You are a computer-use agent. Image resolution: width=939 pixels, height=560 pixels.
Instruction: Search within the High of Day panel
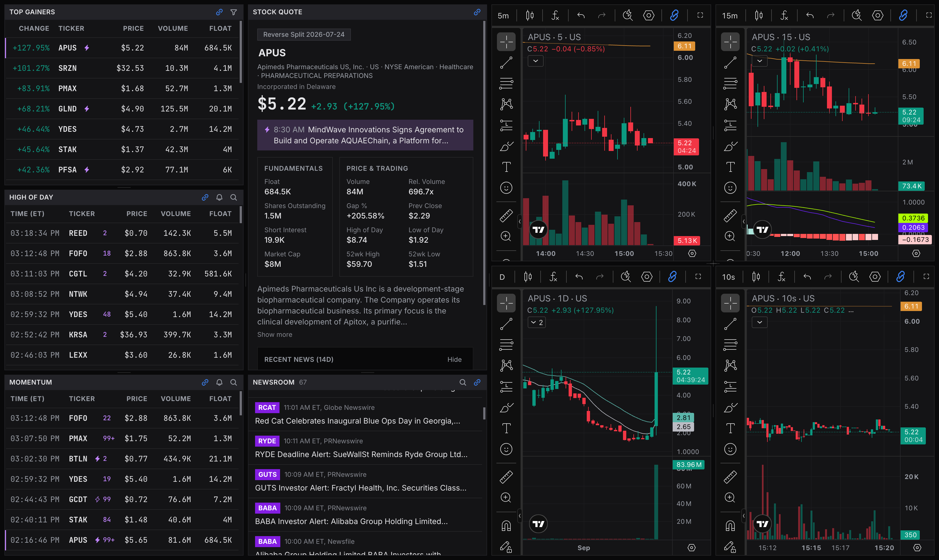click(234, 197)
